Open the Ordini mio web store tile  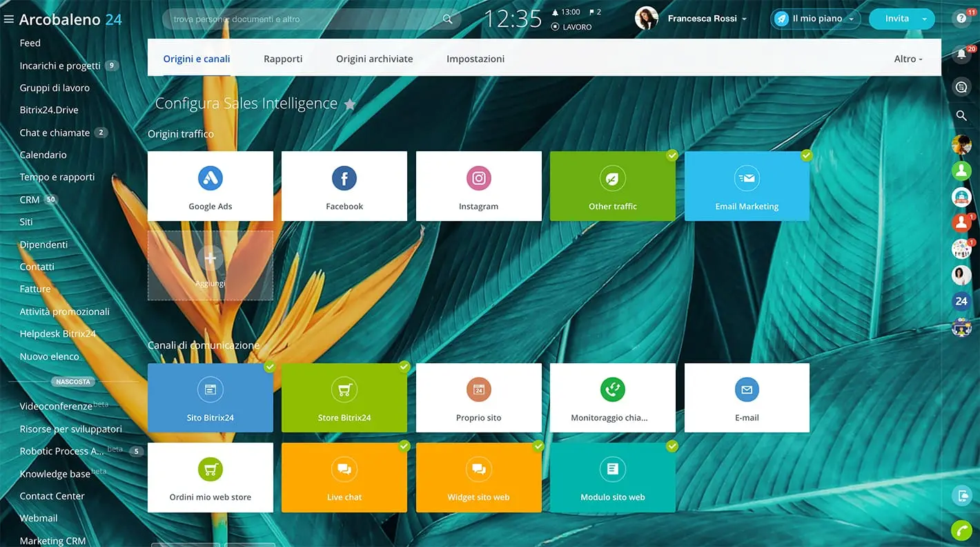(210, 477)
